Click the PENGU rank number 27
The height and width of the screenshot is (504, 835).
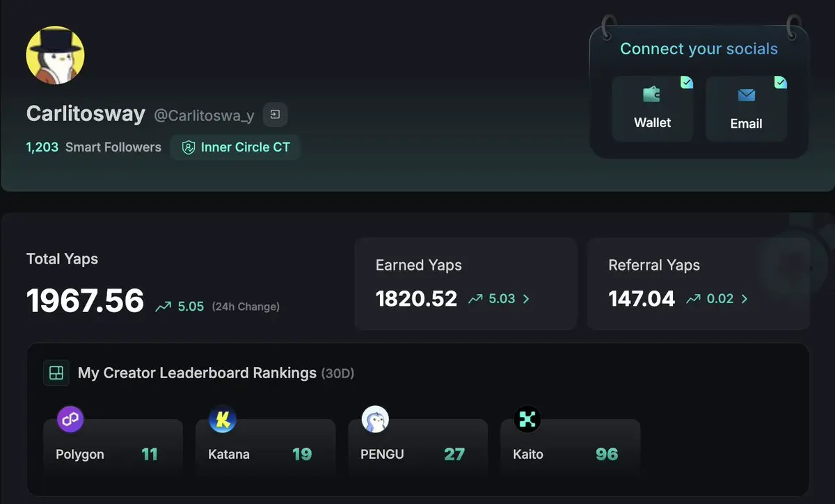click(454, 455)
